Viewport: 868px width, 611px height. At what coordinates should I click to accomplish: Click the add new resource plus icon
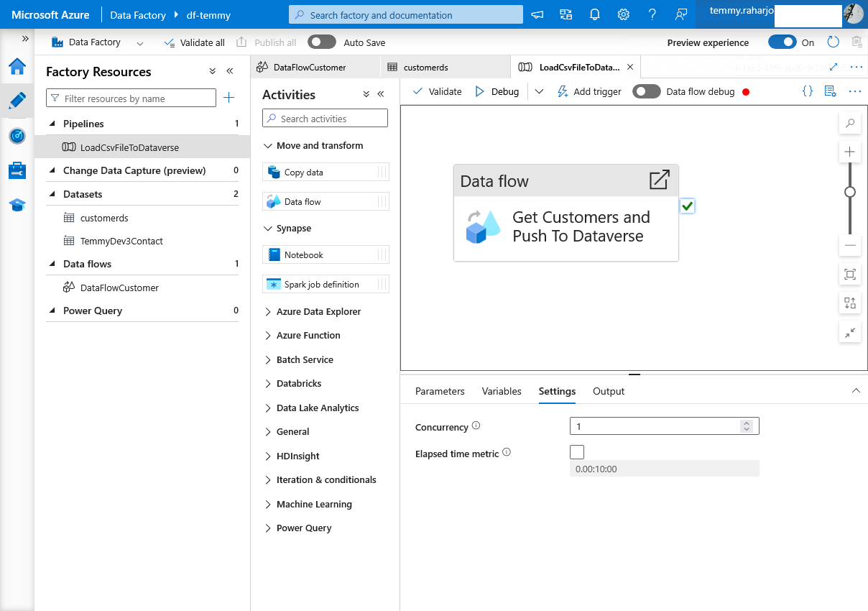[x=228, y=98]
